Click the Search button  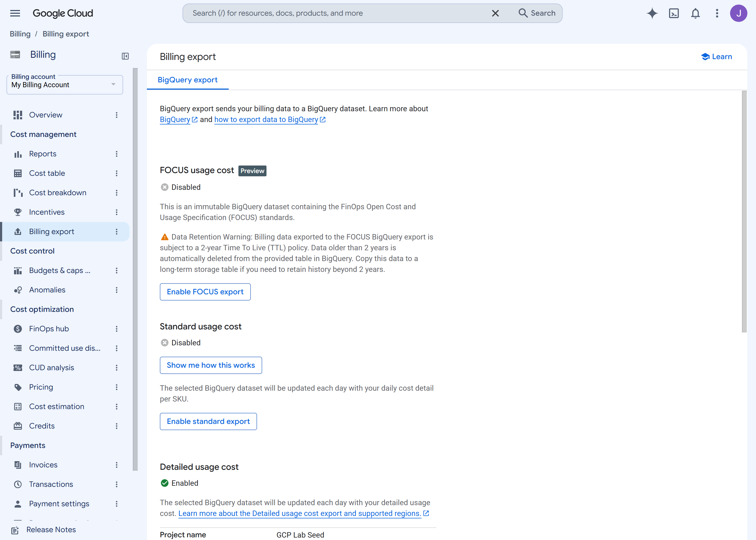pos(536,13)
